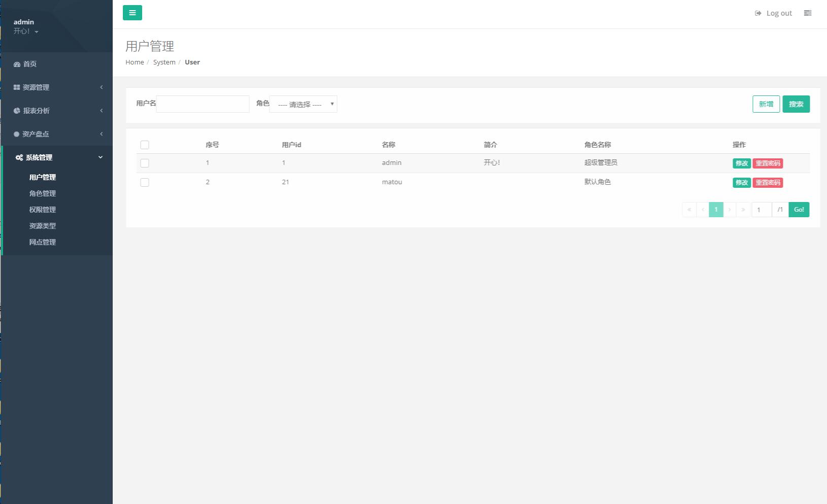The width and height of the screenshot is (827, 504).
Task: Click the 超级管理员 role cell
Action: (x=601, y=162)
